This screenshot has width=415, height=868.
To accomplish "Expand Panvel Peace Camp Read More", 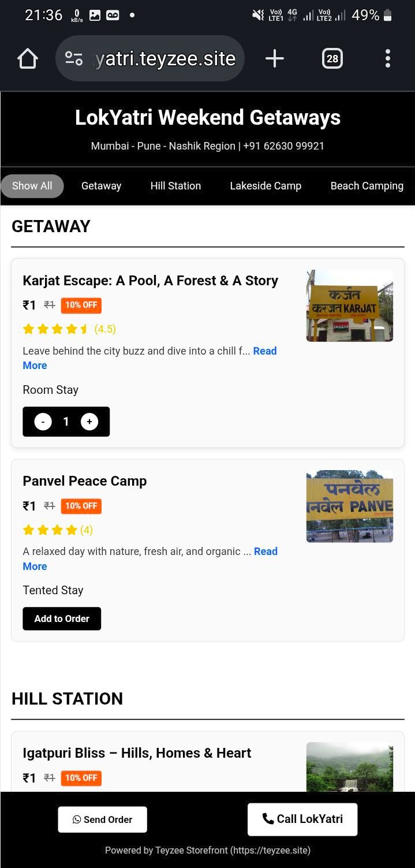I will pyautogui.click(x=265, y=552).
